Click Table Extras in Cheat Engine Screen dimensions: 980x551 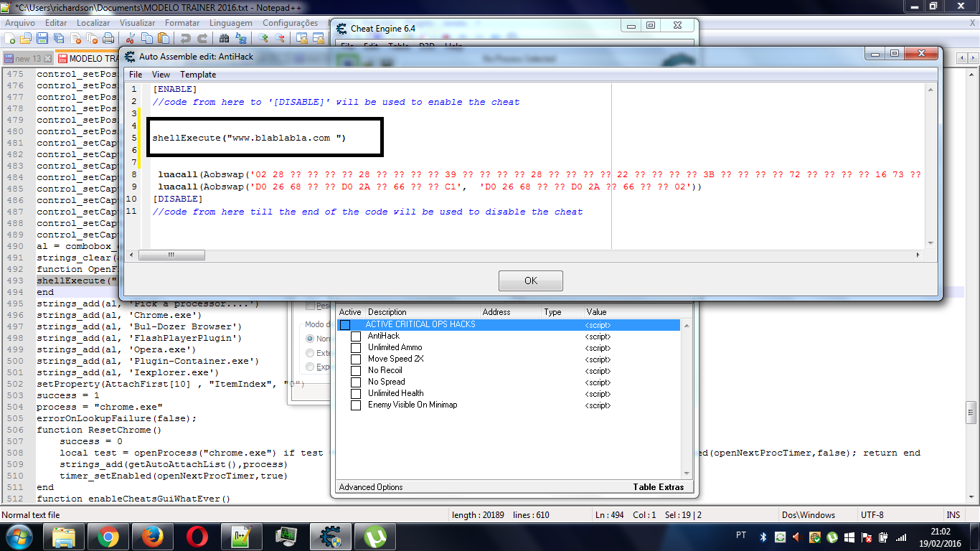pyautogui.click(x=658, y=487)
